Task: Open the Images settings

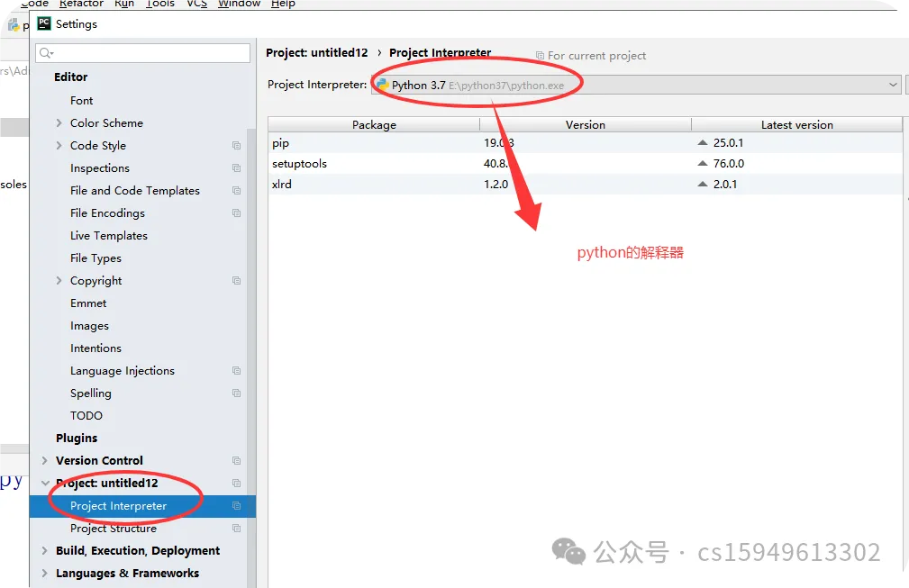Action: pyautogui.click(x=89, y=326)
